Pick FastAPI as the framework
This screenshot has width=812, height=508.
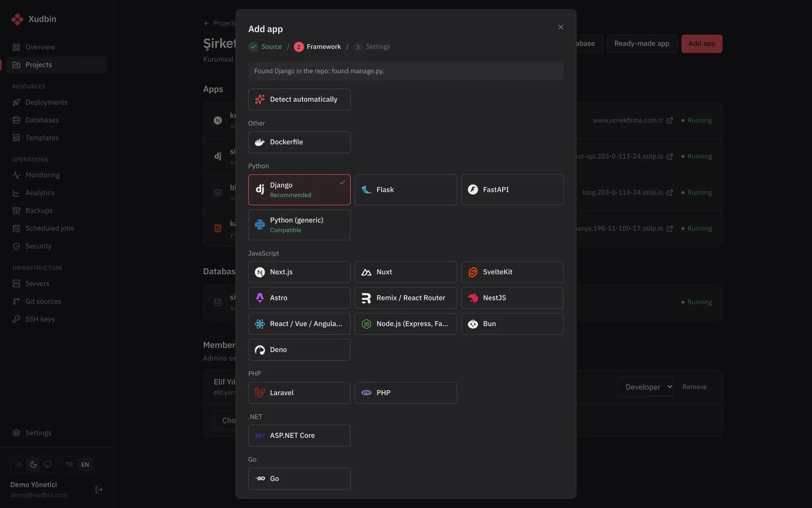pyautogui.click(x=512, y=189)
